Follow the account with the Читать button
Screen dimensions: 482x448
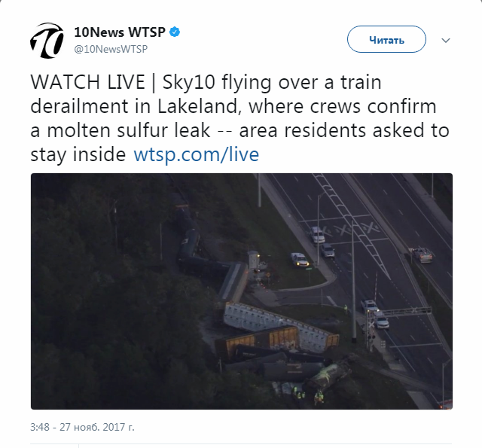point(386,39)
